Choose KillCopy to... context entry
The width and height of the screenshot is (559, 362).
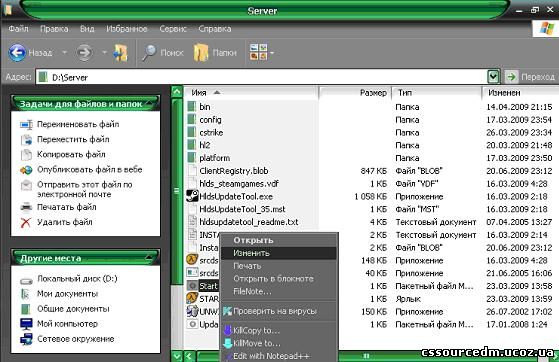[279, 330]
